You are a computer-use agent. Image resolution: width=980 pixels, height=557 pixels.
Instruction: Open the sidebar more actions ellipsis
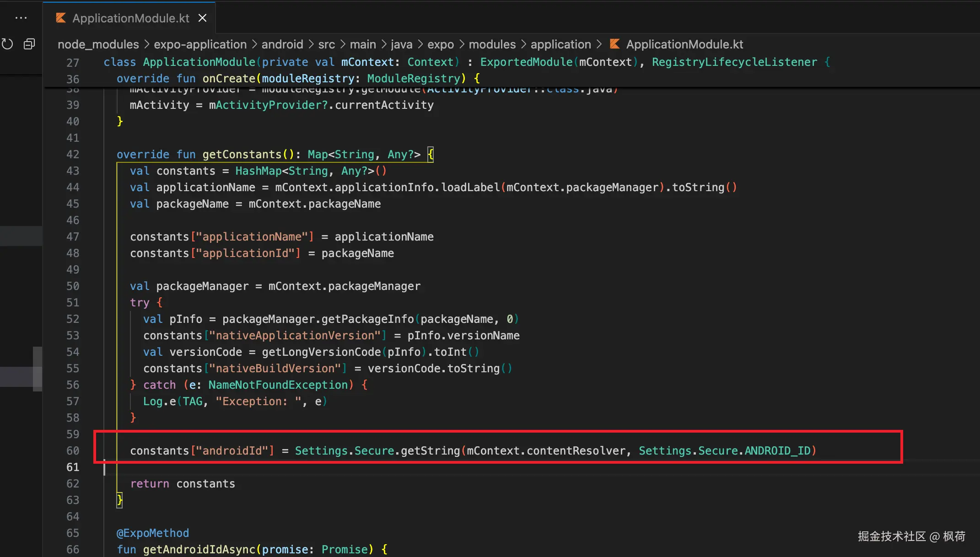tap(21, 18)
